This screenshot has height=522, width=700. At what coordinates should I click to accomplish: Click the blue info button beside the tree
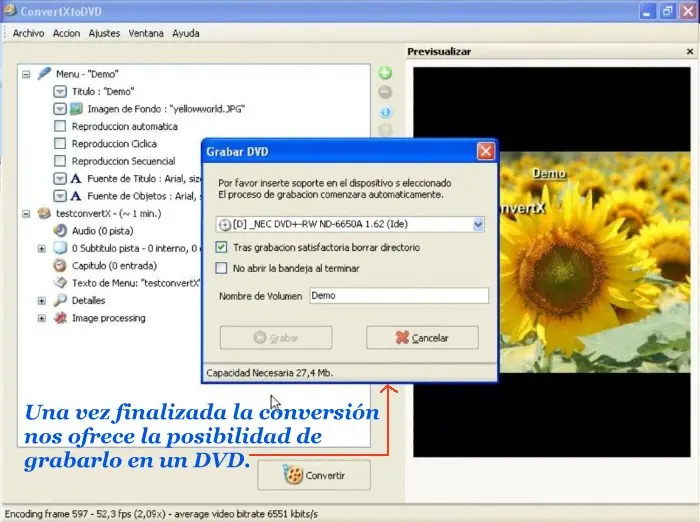pos(385,111)
